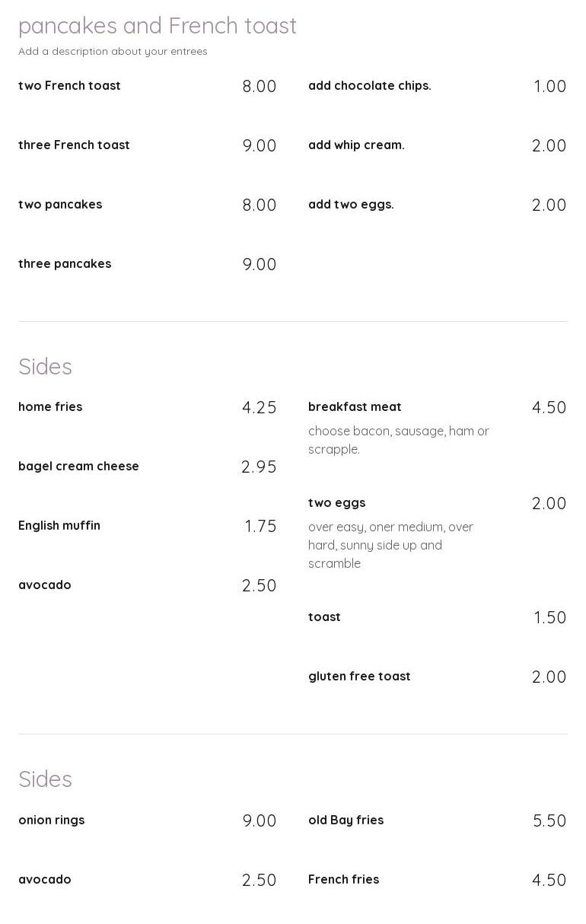Image resolution: width=586 pixels, height=924 pixels.
Task: Choose the "two pancakes" entry
Action: (x=60, y=205)
